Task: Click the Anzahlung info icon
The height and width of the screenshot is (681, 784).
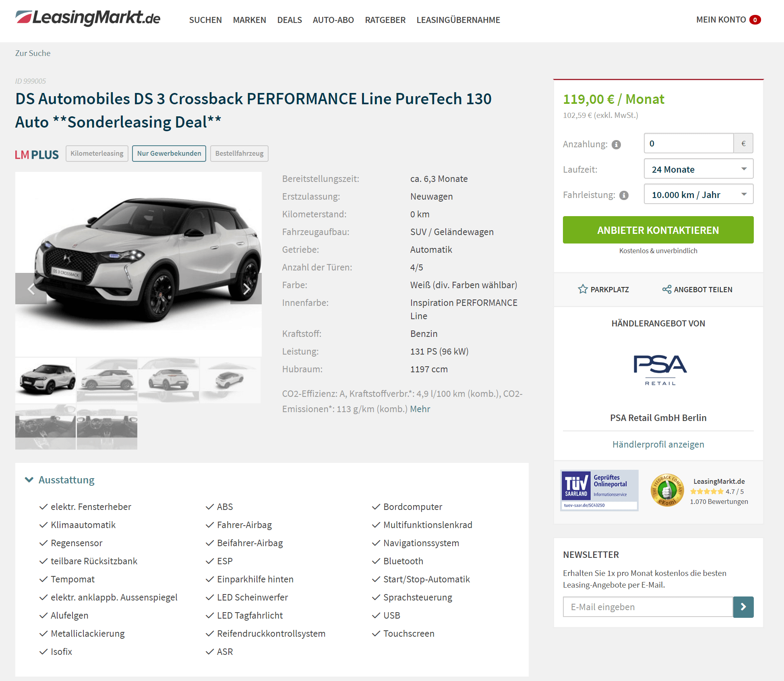Action: 616,144
